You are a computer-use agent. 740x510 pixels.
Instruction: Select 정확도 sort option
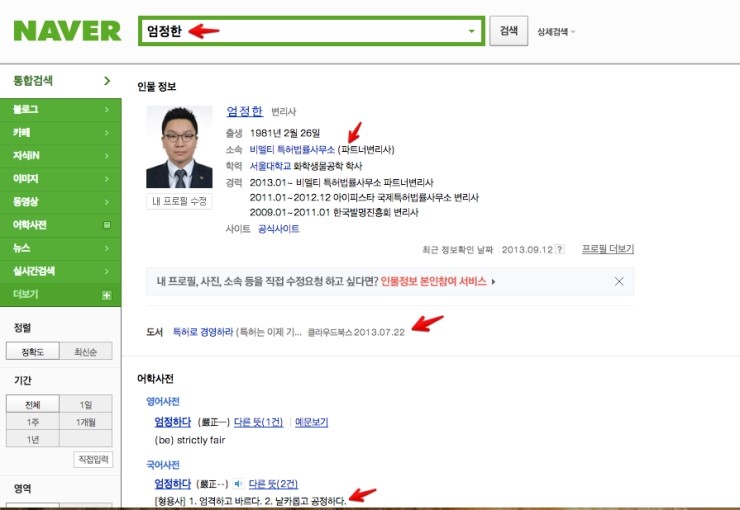click(33, 351)
